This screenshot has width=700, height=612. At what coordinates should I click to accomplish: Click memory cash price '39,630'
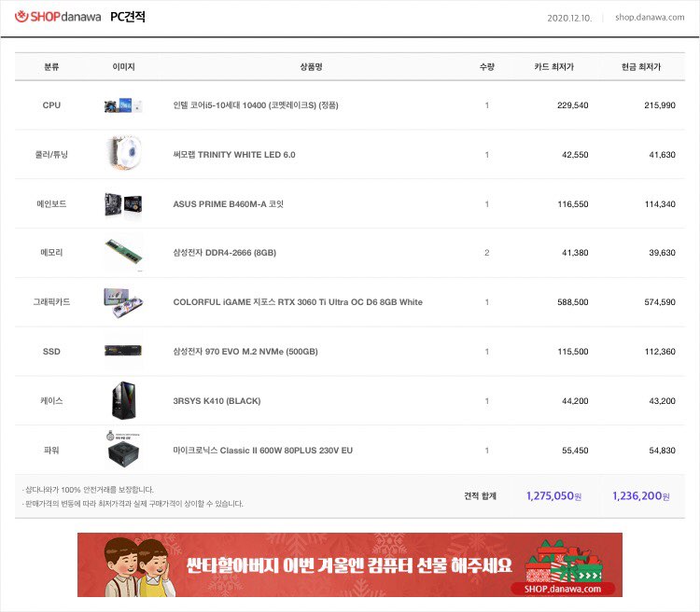coord(662,253)
